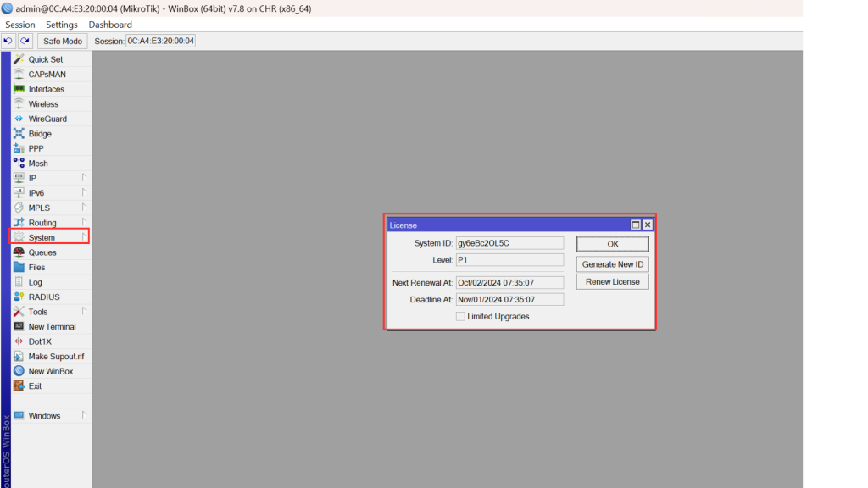Viewport: 868px width, 488px height.
Task: Expand the Routing submenu arrow
Action: [x=84, y=223]
